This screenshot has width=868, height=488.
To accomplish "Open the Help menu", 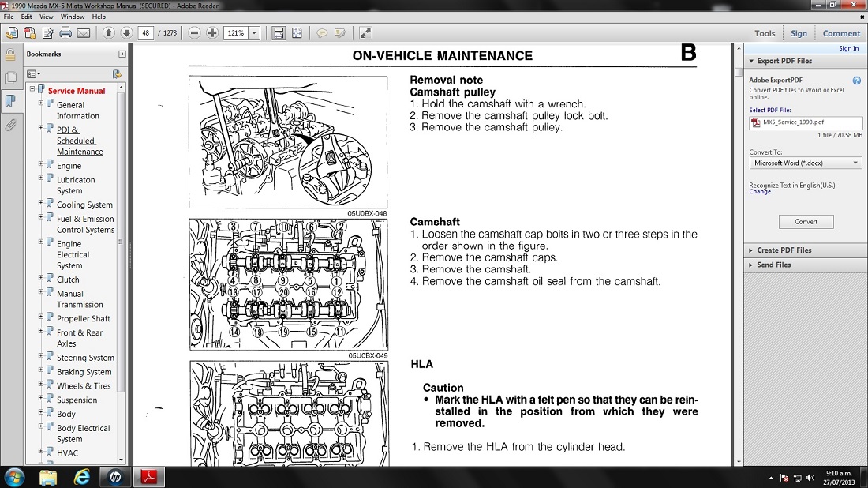I will 99,17.
